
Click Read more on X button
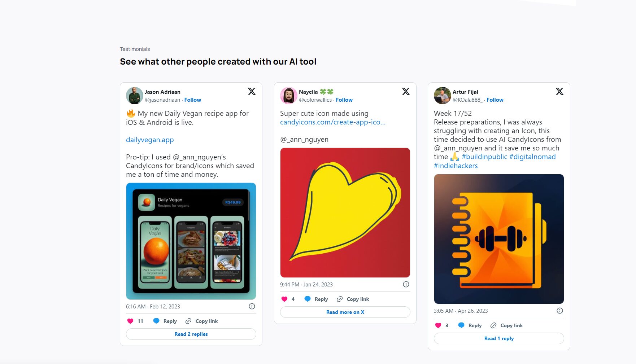point(345,312)
